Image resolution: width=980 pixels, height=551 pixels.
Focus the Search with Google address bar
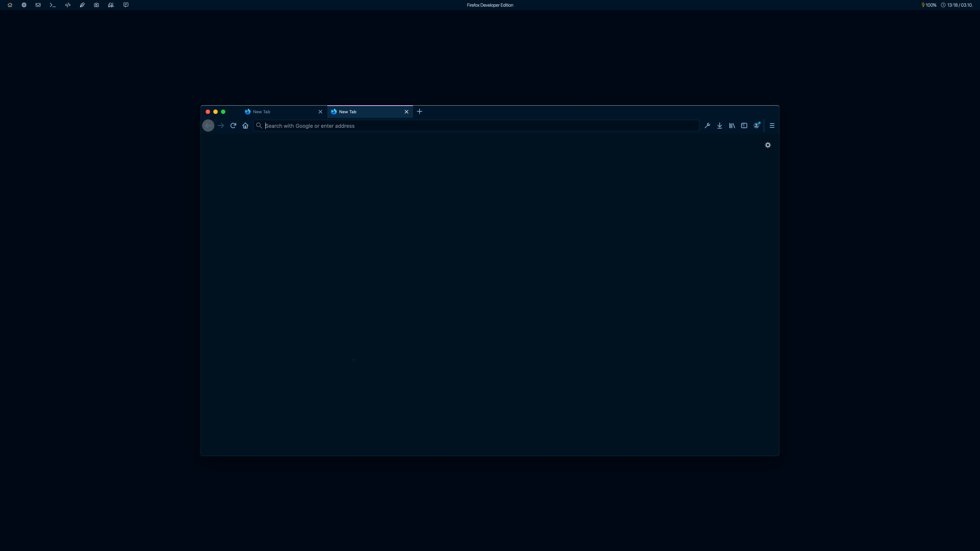coord(475,126)
